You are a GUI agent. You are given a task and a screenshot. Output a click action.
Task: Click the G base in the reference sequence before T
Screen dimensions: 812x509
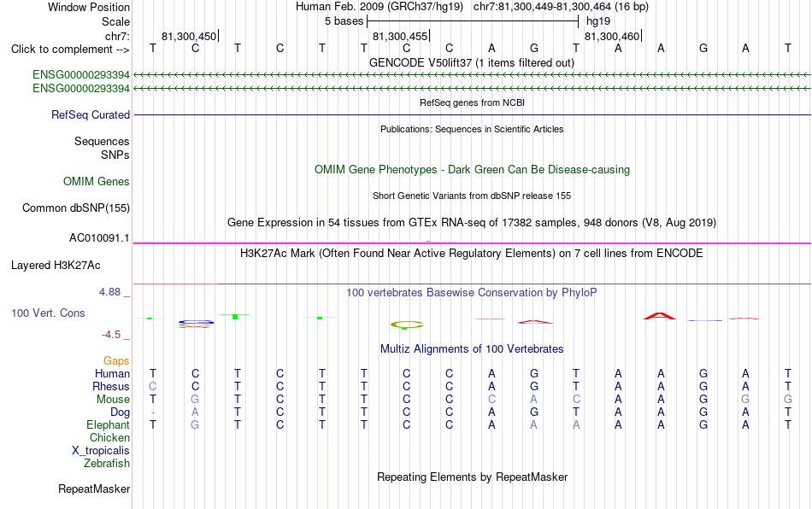(534, 48)
